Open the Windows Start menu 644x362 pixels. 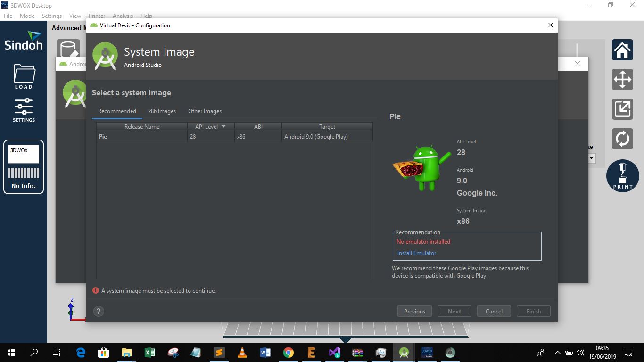tap(11, 353)
